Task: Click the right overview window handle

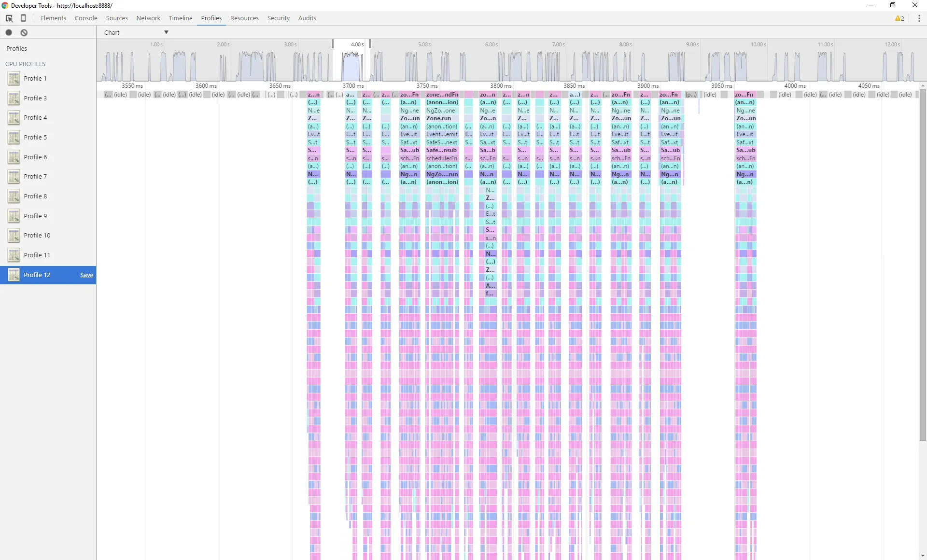Action: point(370,44)
